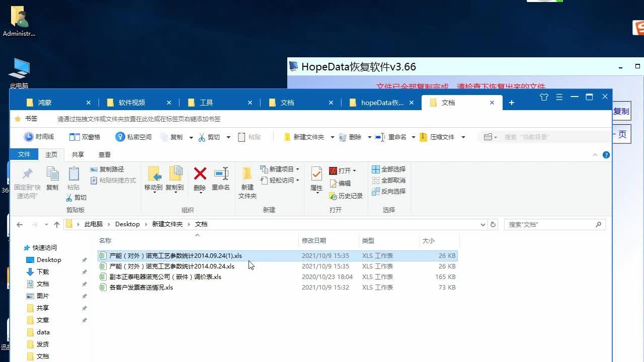Switch to the 软件视频 tab
Image resolution: width=644 pixels, height=362 pixels.
(139, 103)
